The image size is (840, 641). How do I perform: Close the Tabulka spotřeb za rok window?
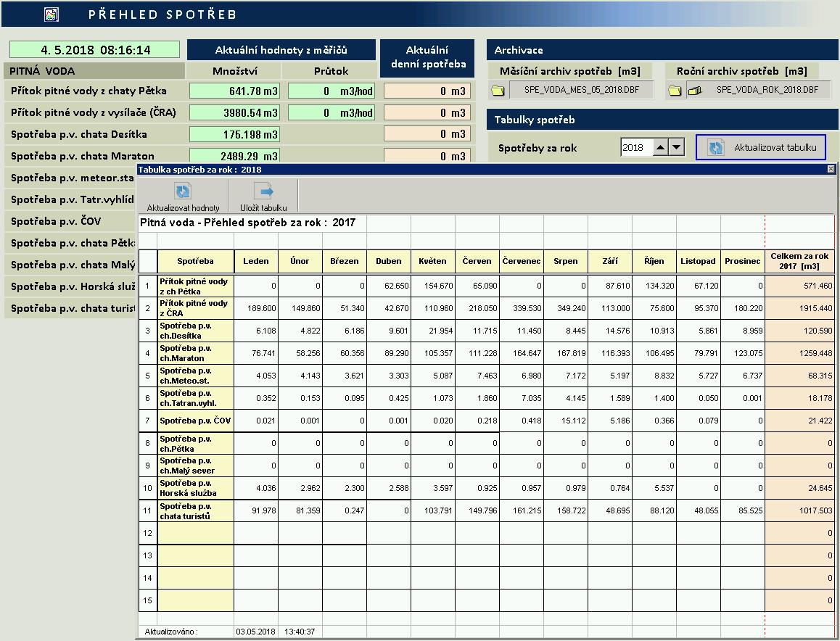831,169
